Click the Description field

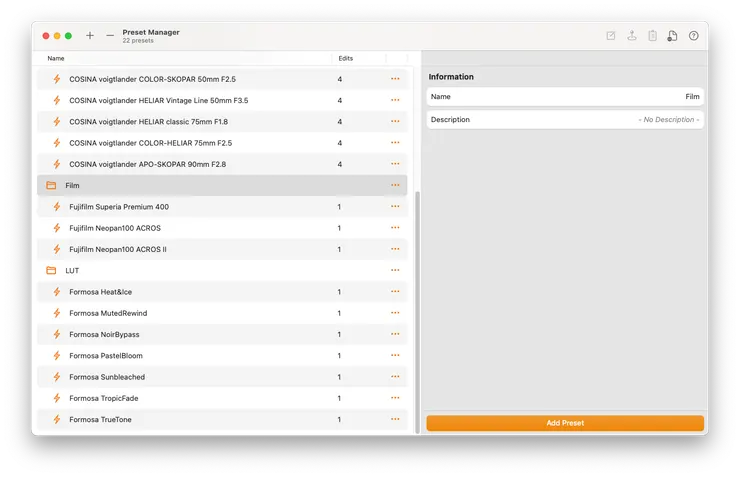[565, 119]
